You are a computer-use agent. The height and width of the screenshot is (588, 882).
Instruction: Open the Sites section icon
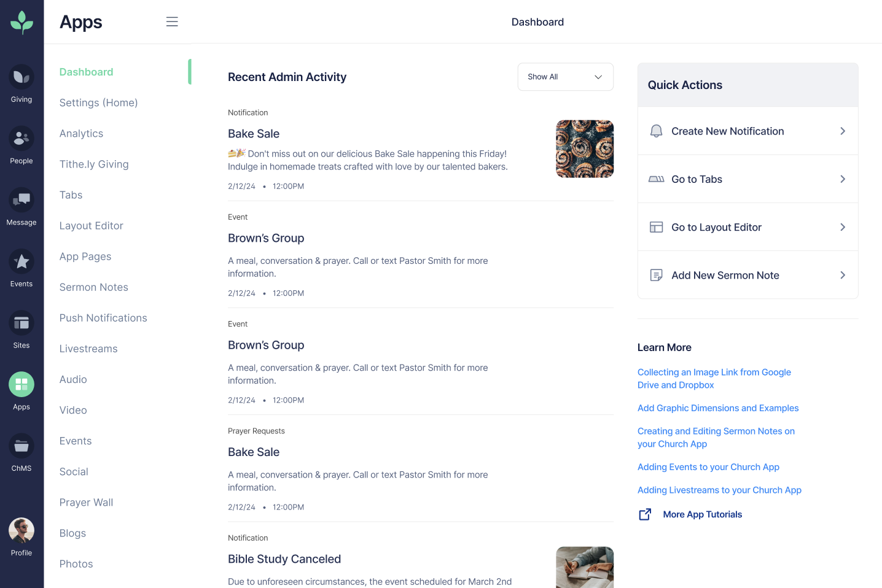pos(21,323)
